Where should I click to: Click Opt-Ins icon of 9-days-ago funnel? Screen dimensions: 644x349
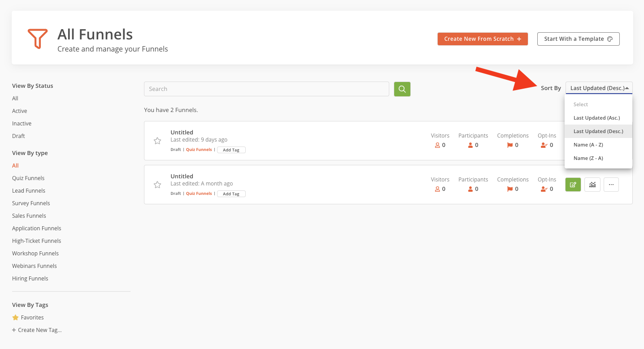(544, 145)
